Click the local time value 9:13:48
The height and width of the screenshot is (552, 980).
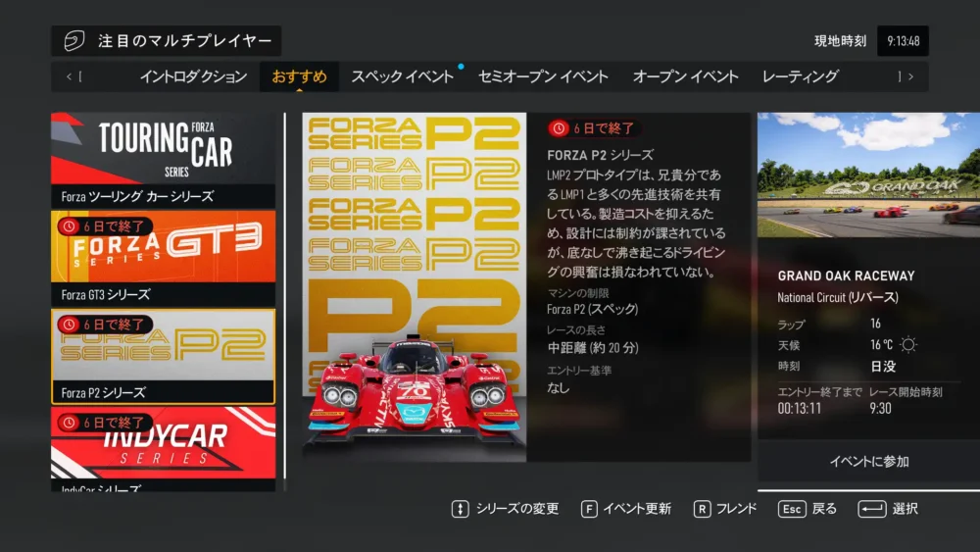[x=904, y=41]
